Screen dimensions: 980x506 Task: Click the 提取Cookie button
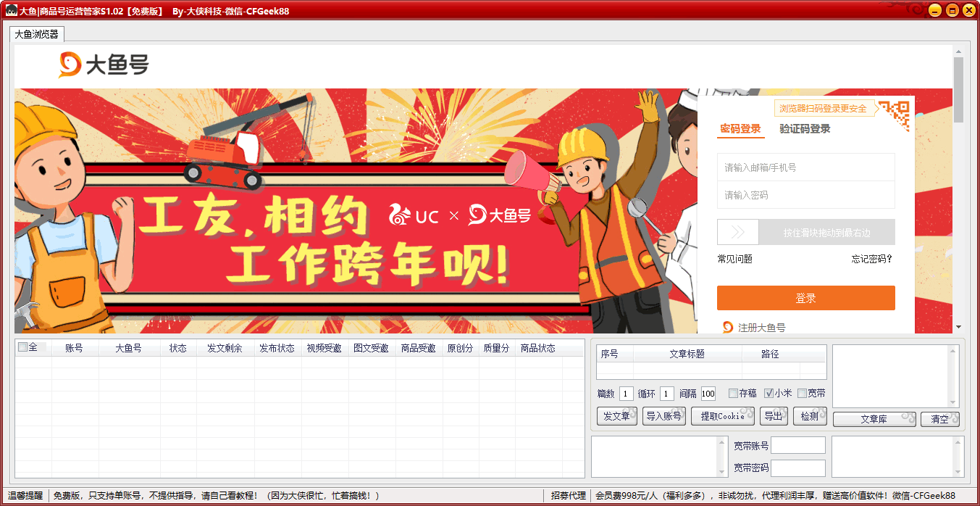[722, 417]
